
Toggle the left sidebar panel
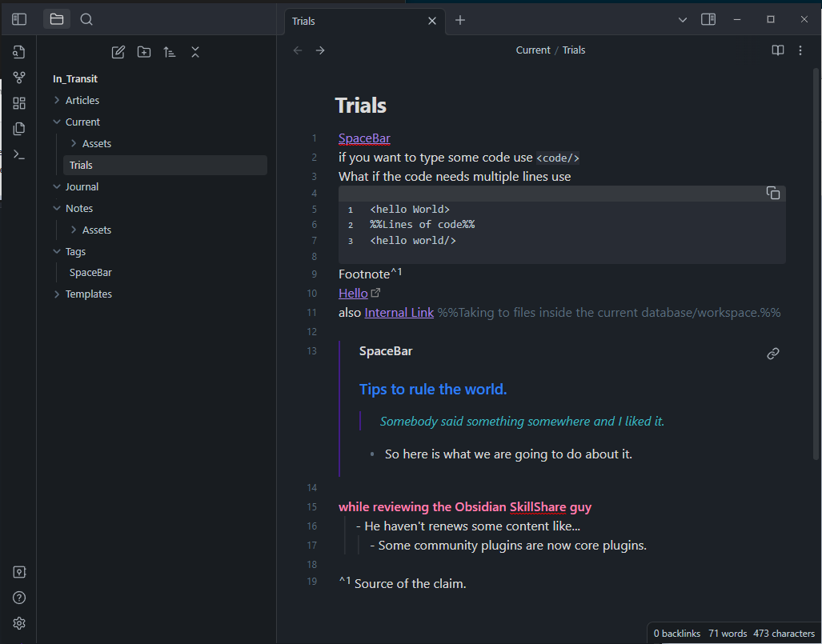click(19, 19)
